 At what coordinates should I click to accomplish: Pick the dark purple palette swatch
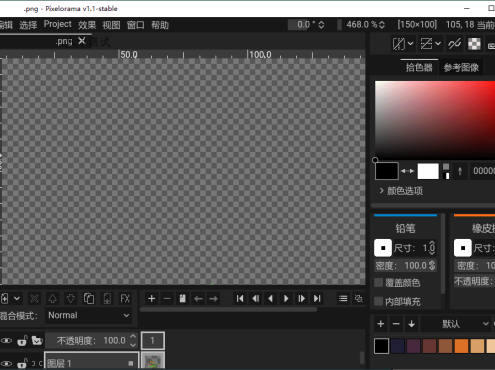[413, 346]
